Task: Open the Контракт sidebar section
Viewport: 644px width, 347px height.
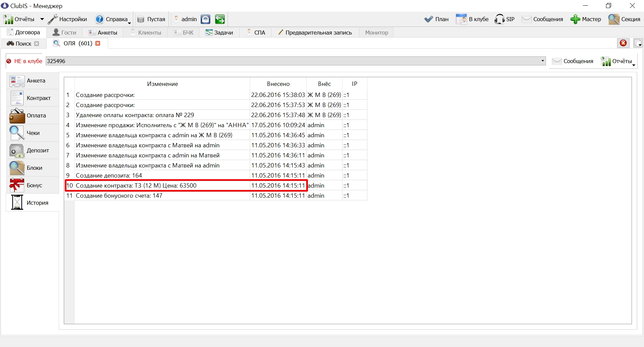Action: click(33, 98)
